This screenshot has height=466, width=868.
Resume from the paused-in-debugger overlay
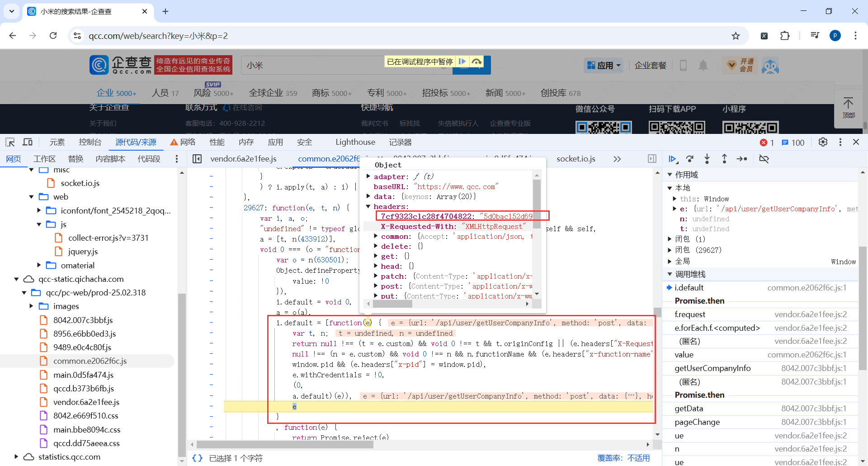tap(462, 62)
